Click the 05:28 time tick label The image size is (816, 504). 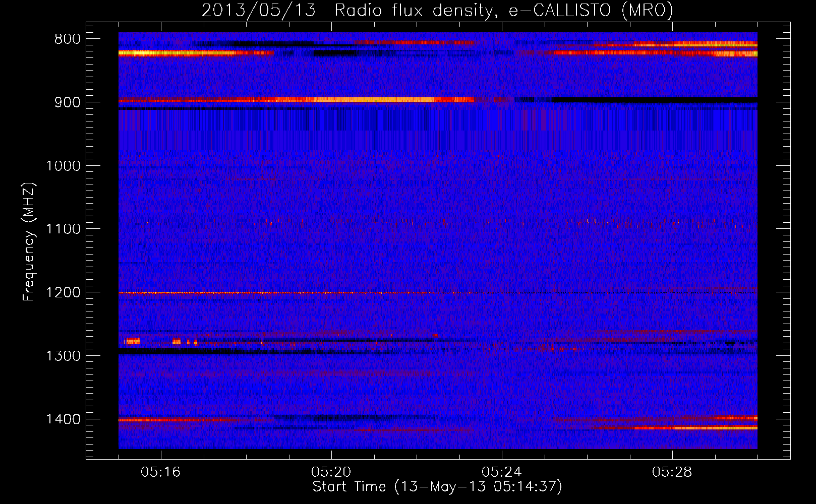pyautogui.click(x=672, y=472)
